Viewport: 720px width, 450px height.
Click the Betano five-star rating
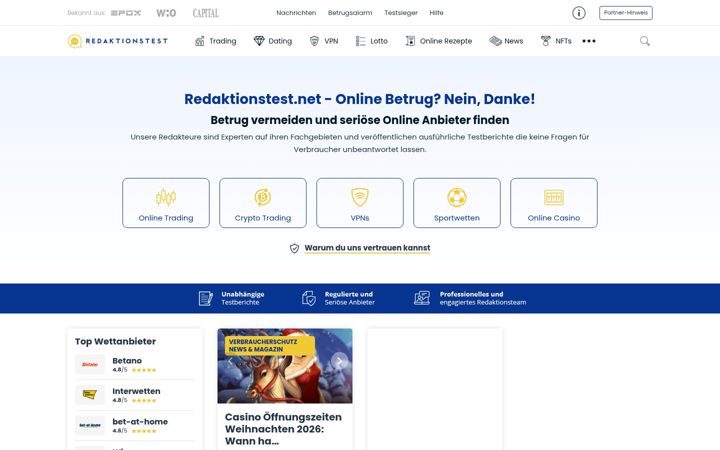tap(144, 370)
